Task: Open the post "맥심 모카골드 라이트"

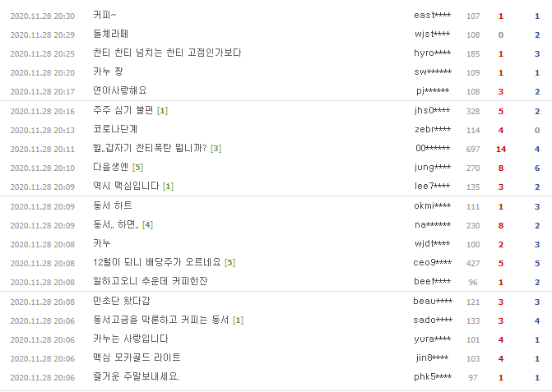Action: [137, 357]
